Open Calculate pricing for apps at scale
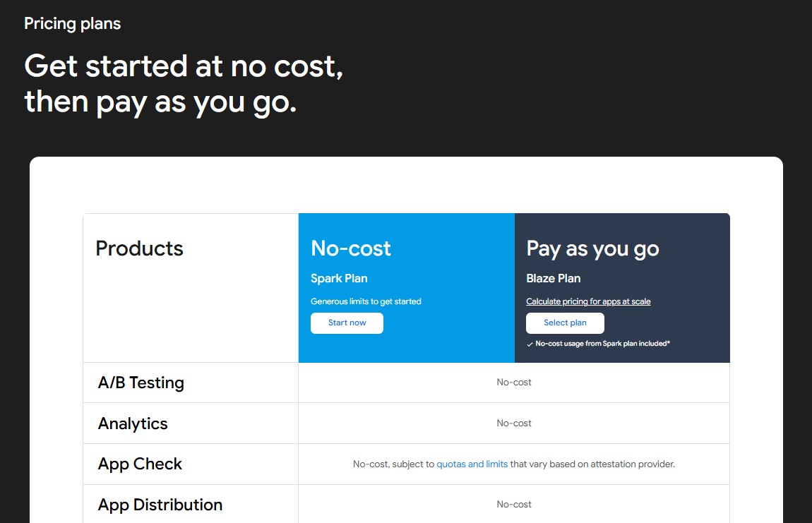This screenshot has width=812, height=523. point(588,301)
